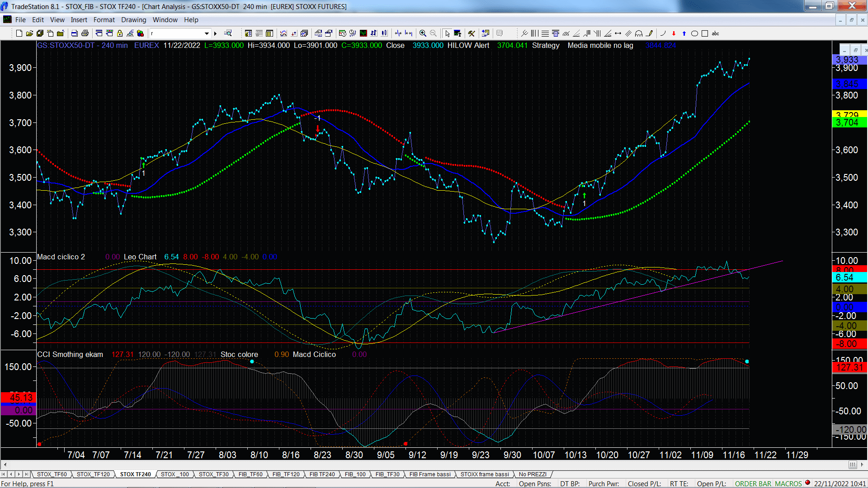Click the Zoom In magnifier icon

tap(423, 33)
